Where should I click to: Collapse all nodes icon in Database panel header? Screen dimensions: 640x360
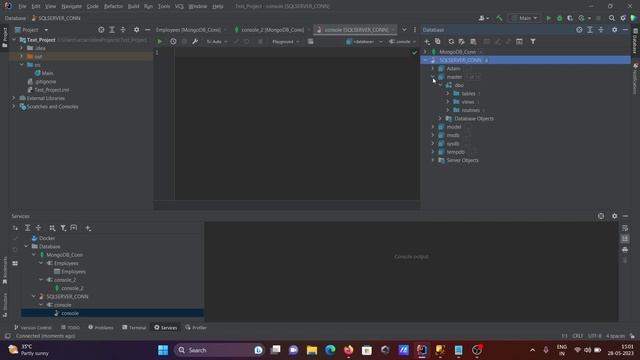[601, 30]
